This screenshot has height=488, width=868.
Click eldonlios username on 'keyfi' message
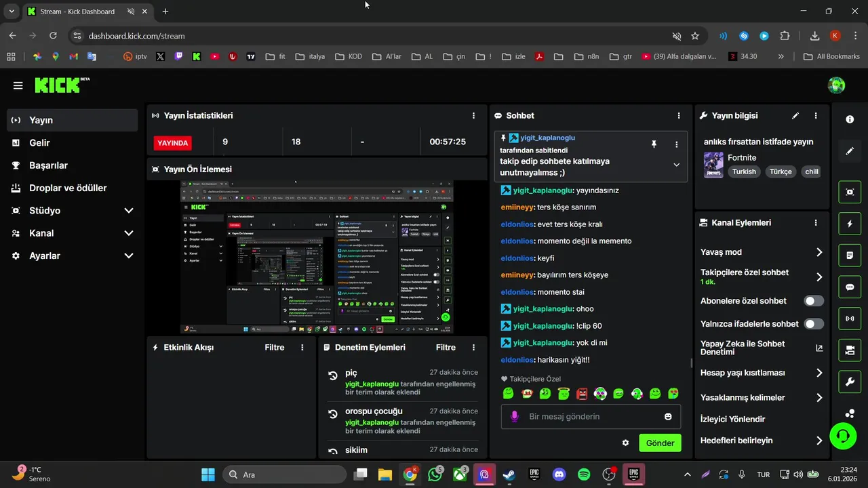coord(517,258)
